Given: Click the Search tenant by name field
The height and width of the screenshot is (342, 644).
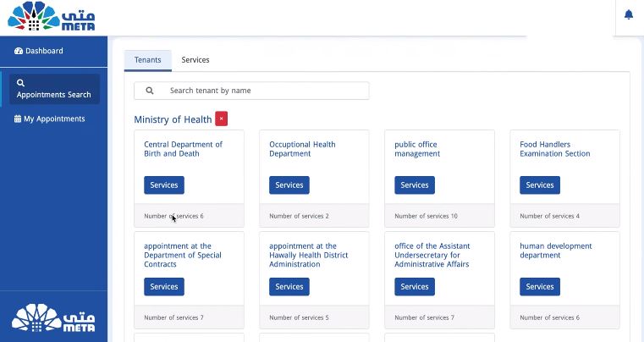Looking at the screenshot, I should (x=251, y=91).
